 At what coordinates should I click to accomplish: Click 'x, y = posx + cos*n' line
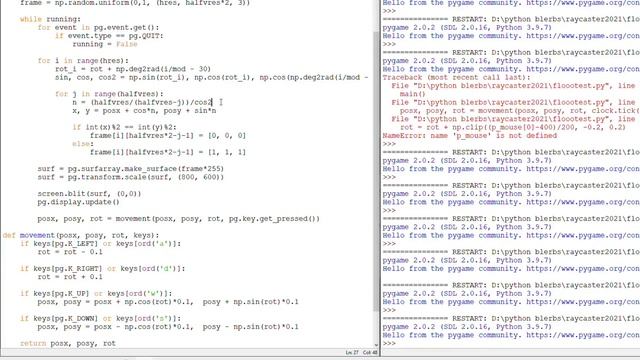[144, 111]
